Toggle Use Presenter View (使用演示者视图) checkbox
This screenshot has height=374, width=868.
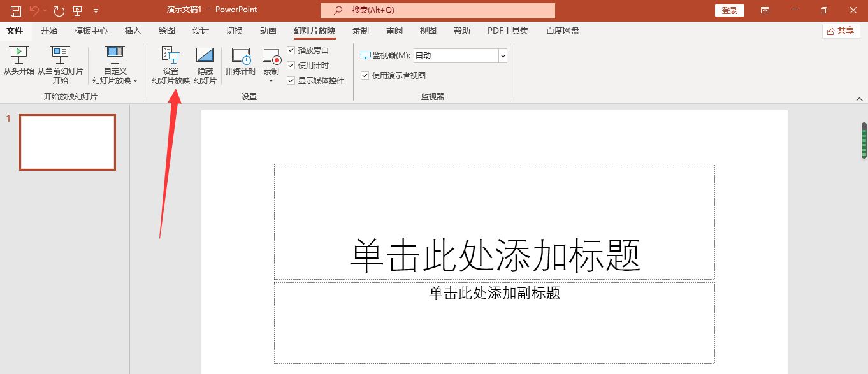[365, 76]
